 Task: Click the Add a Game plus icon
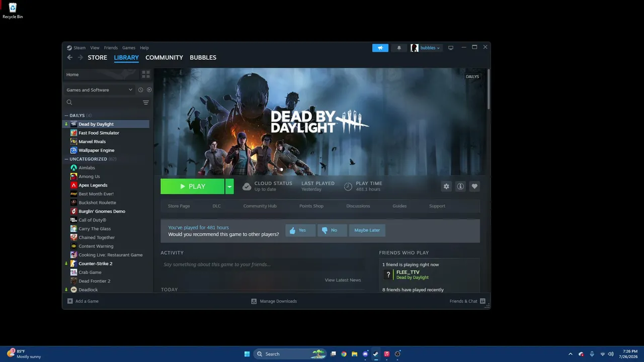point(70,301)
